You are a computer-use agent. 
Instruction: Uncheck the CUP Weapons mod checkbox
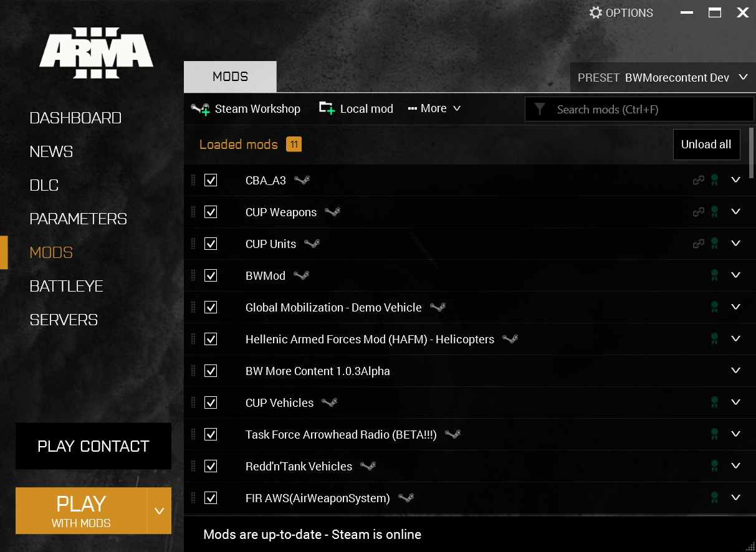click(211, 212)
